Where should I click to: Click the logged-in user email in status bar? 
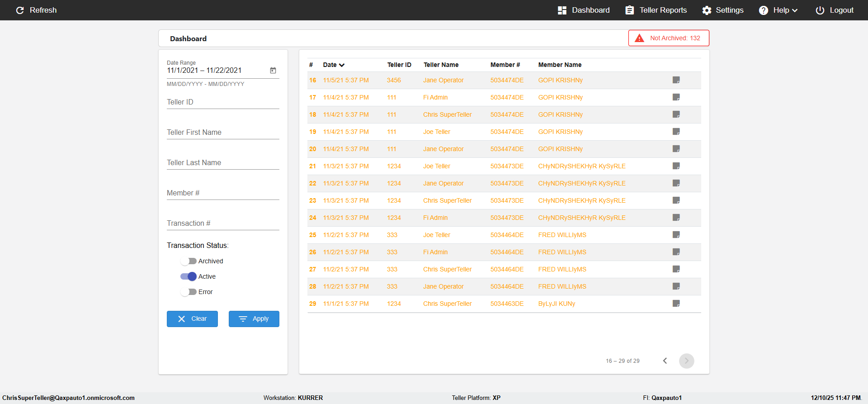pyautogui.click(x=68, y=398)
